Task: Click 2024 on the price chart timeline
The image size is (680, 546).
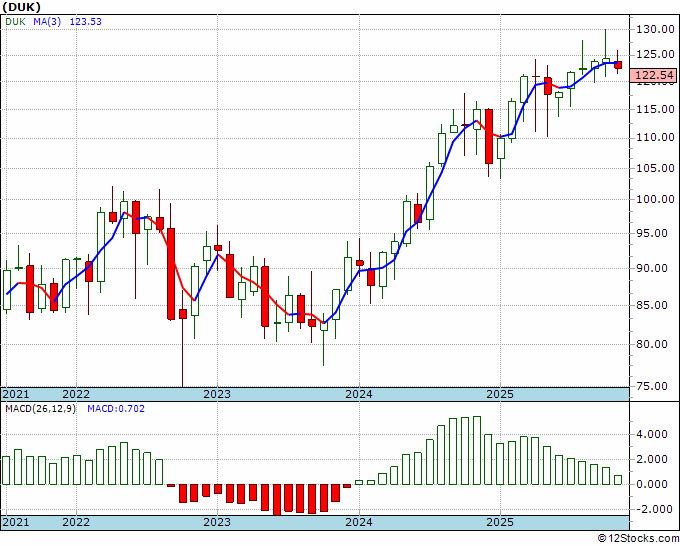Action: 359,394
